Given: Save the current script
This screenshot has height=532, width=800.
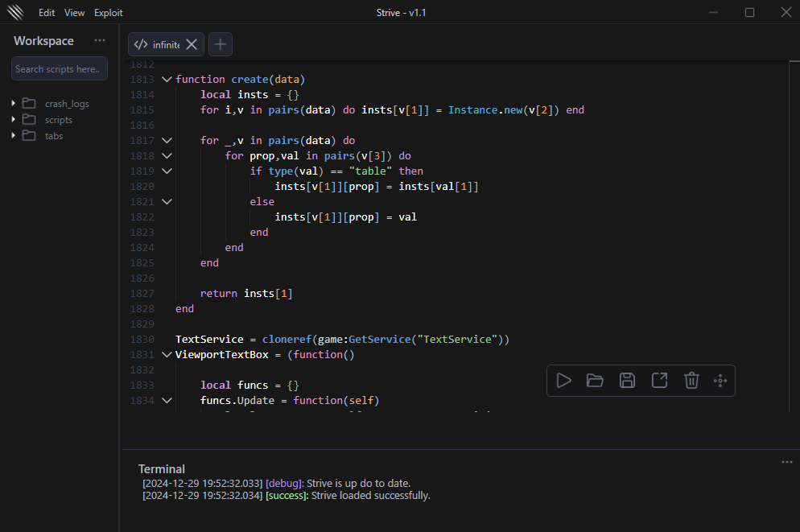Looking at the screenshot, I should [627, 381].
